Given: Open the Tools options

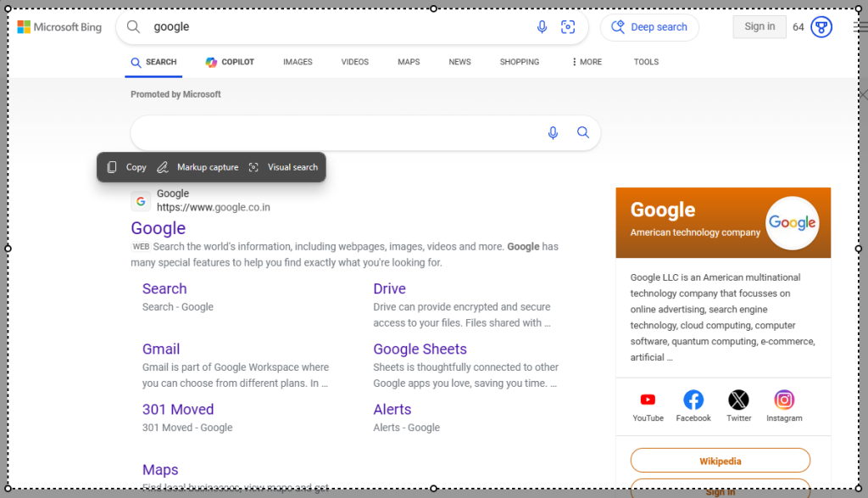Looking at the screenshot, I should (x=646, y=62).
